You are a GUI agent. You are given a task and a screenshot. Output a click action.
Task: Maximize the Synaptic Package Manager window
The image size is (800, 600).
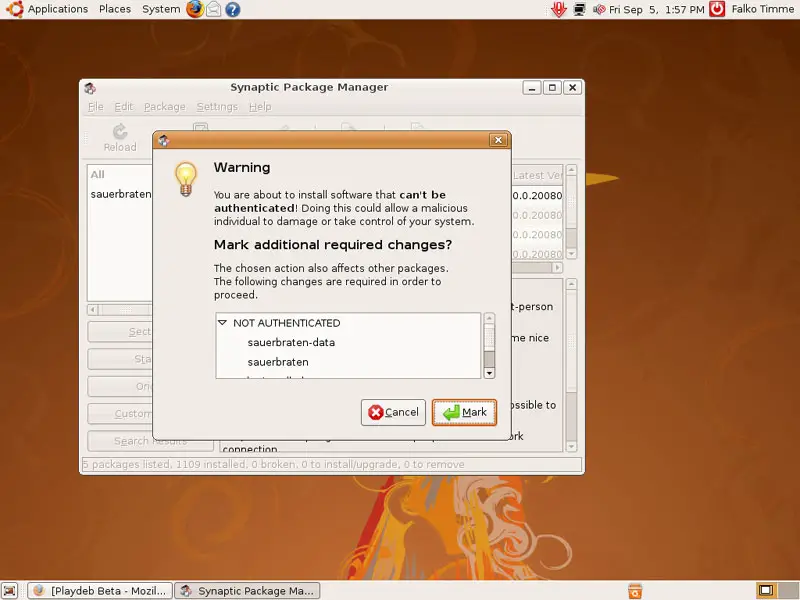coord(552,88)
